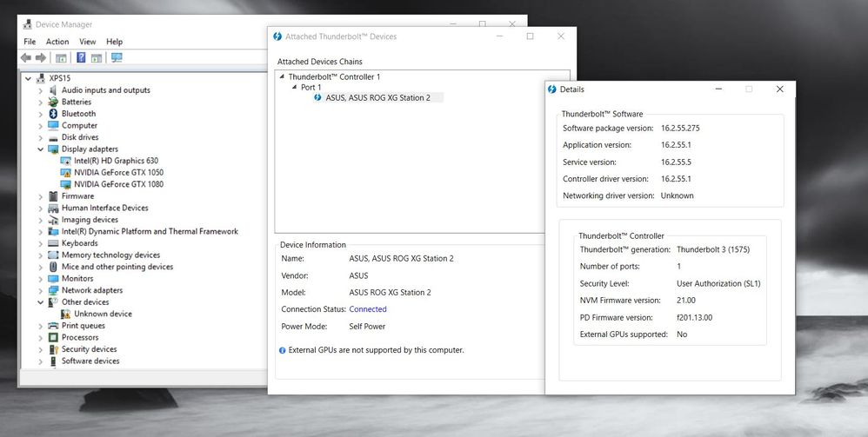Select the speaker icon for Audio inputs and outputs
The width and height of the screenshot is (868, 437).
[53, 90]
